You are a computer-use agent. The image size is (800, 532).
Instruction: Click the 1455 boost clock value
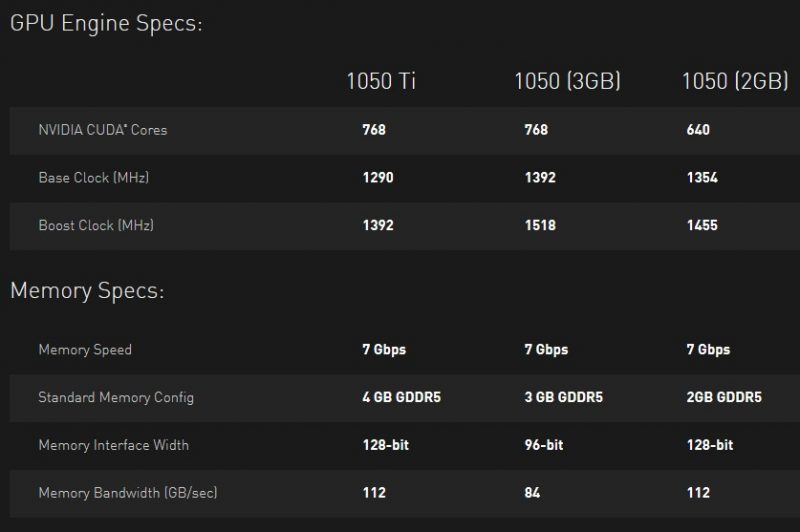click(x=702, y=225)
